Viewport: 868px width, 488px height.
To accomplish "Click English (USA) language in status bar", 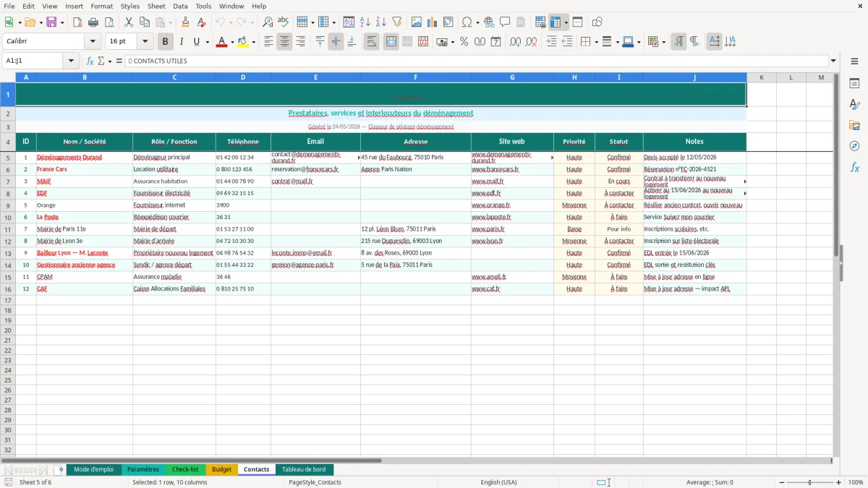I will 499,482.
